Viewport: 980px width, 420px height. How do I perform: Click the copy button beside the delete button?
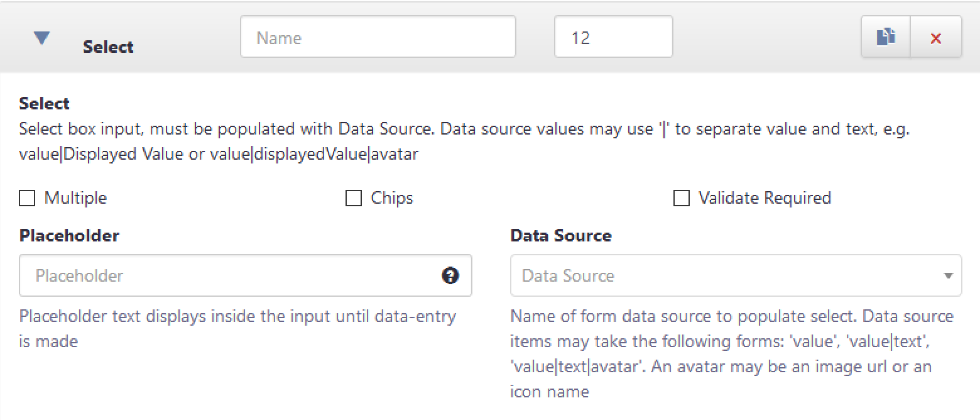point(886,37)
